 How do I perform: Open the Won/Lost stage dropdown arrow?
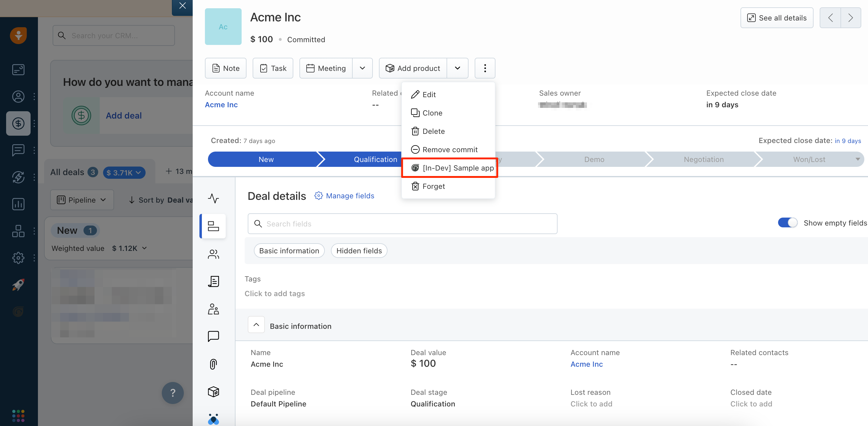[858, 159]
